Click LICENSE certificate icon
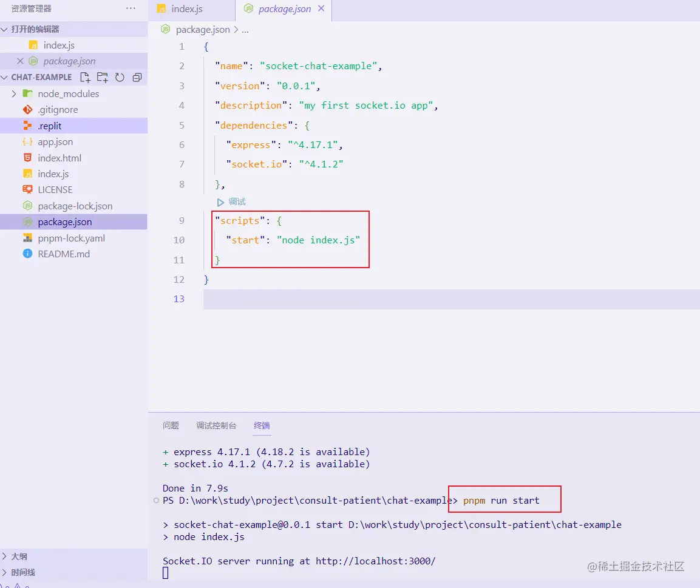700x588 pixels. 27,189
